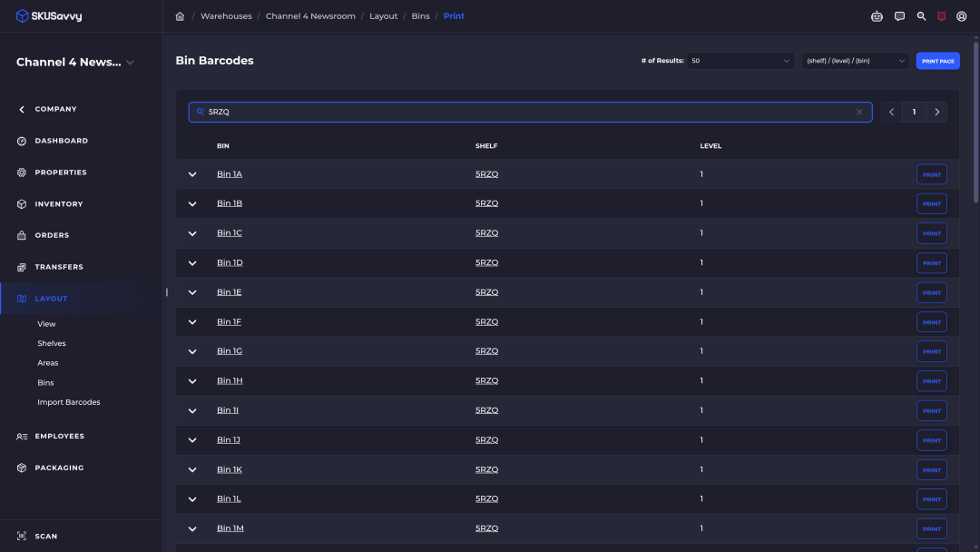Screen dimensions: 980x552
Task: Open the red notifications bell
Action: coord(941,16)
